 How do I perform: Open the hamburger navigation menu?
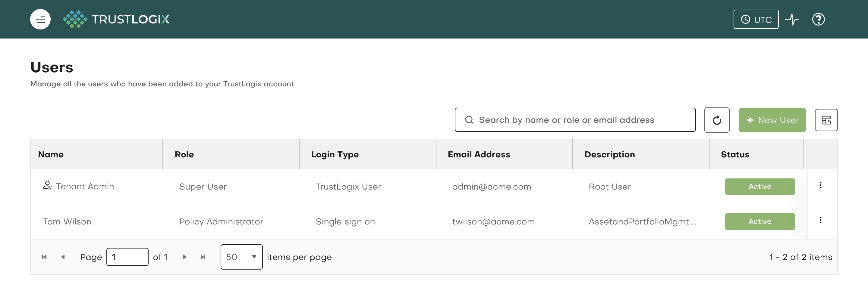[x=40, y=19]
